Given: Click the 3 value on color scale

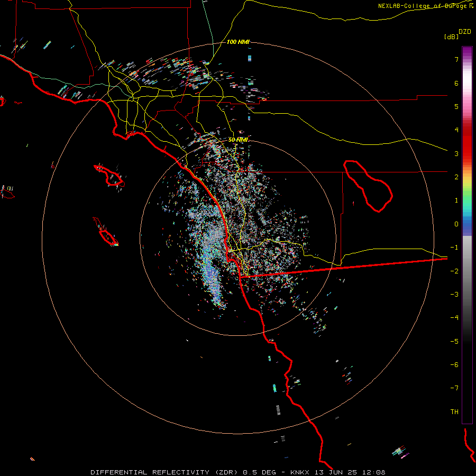Looking at the screenshot, I should click(456, 153).
